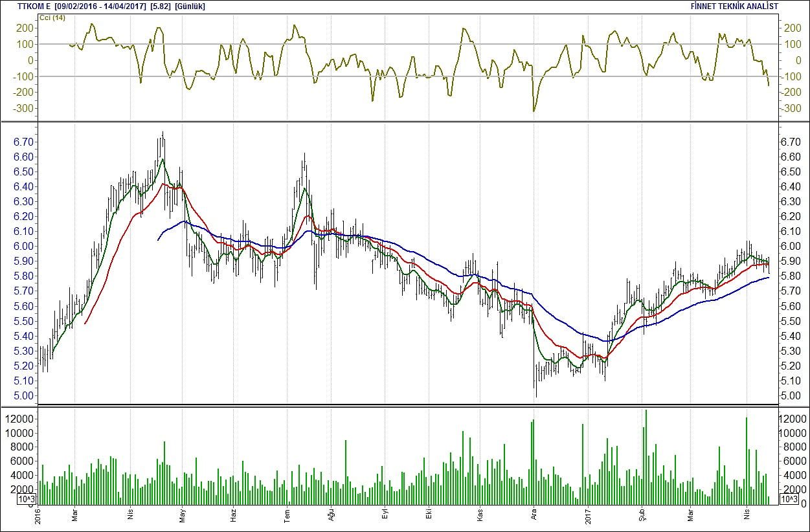810x532 pixels.
Task: Click the 10*3 volume scale box on the left
Action: point(27,499)
